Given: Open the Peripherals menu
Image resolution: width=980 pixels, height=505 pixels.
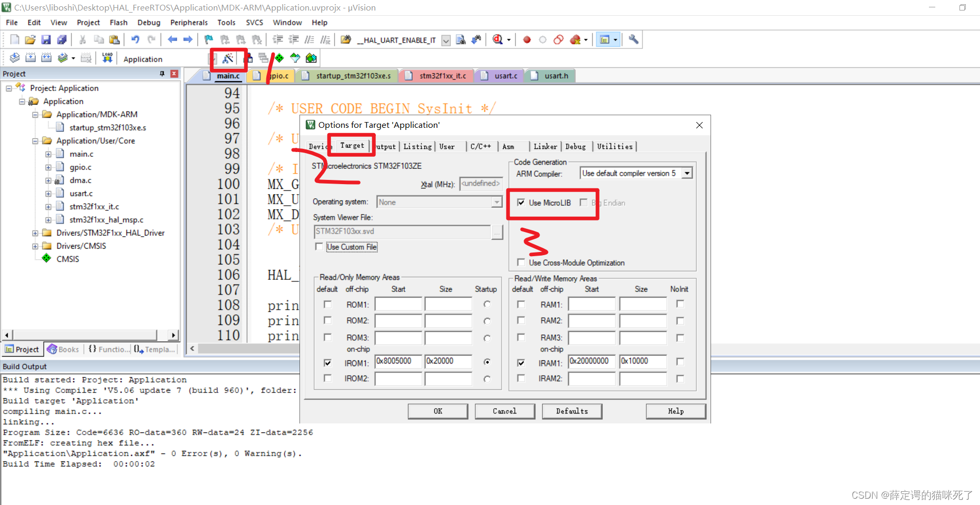Looking at the screenshot, I should [188, 22].
